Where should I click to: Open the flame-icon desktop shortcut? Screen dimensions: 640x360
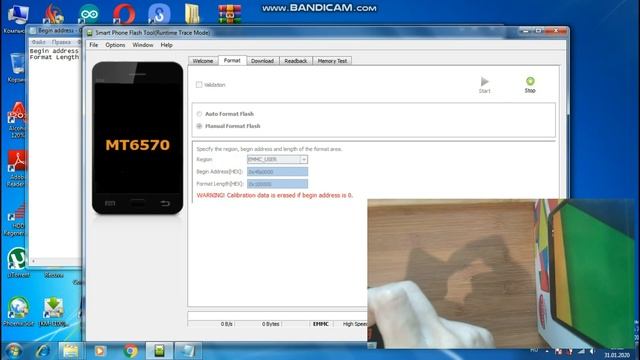pyautogui.click(x=53, y=14)
